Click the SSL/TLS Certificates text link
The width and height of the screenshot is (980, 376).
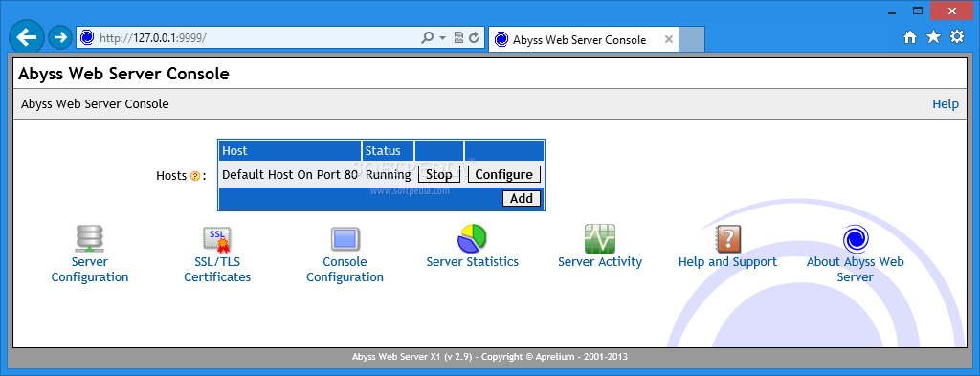point(217,269)
